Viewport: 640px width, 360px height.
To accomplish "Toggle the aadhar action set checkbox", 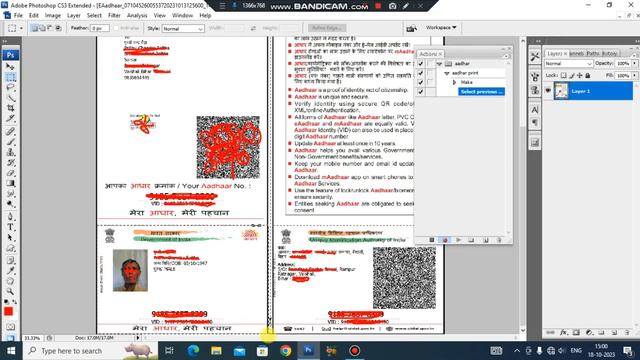I will 420,64.
